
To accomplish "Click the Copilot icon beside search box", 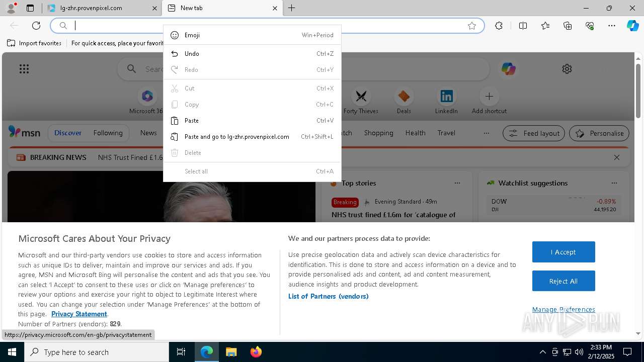I will (x=508, y=69).
